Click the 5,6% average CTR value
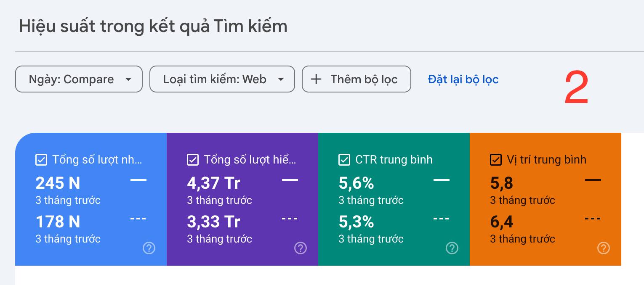The width and height of the screenshot is (644, 285). pos(356,183)
